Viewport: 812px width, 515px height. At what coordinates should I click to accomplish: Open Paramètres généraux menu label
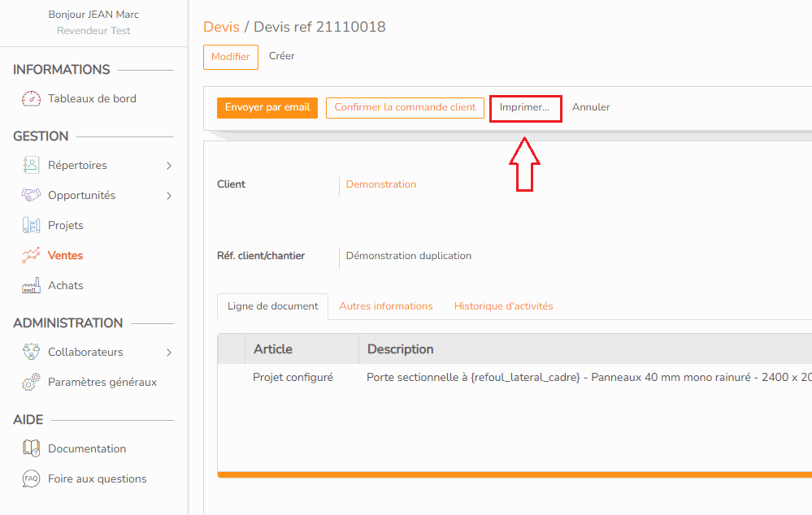(x=102, y=382)
